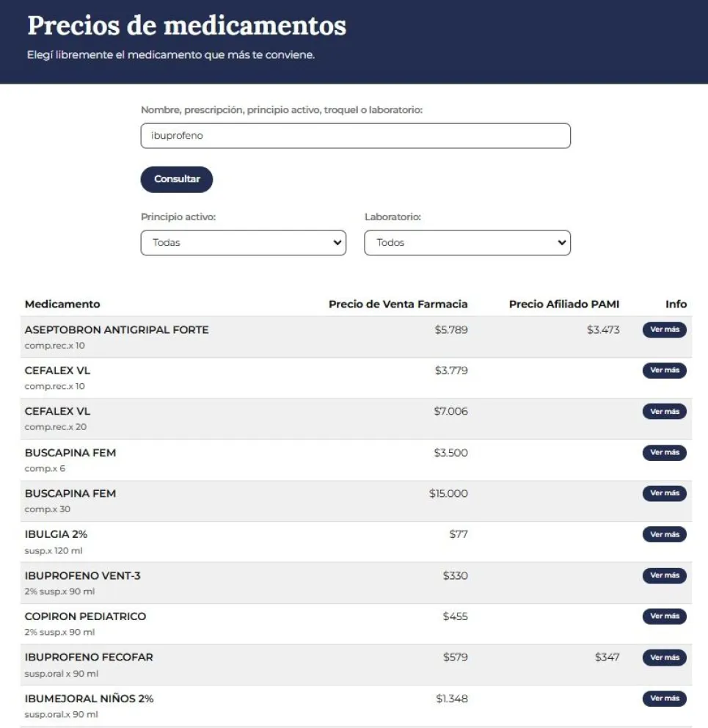See more about Ibuprofeno Vent-3
This screenshot has height=728, width=708.
tap(664, 575)
